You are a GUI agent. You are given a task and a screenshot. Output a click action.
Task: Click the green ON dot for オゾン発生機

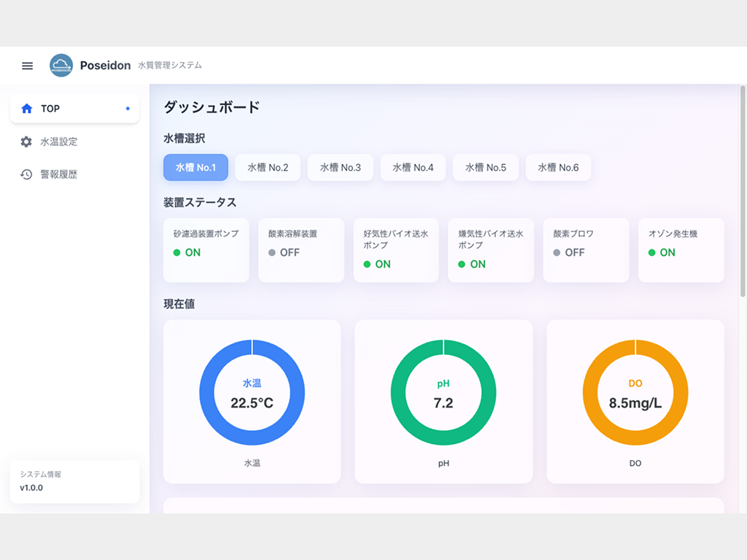tap(651, 253)
